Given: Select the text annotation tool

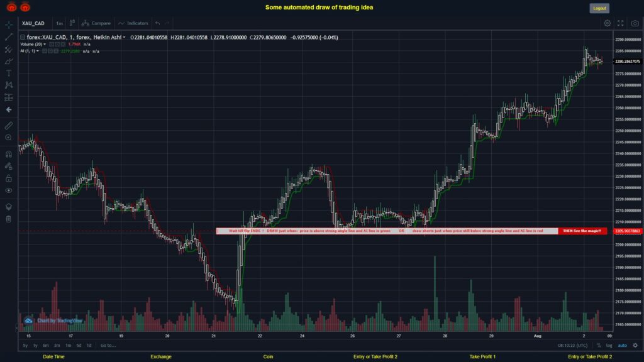Looking at the screenshot, I should (9, 73).
